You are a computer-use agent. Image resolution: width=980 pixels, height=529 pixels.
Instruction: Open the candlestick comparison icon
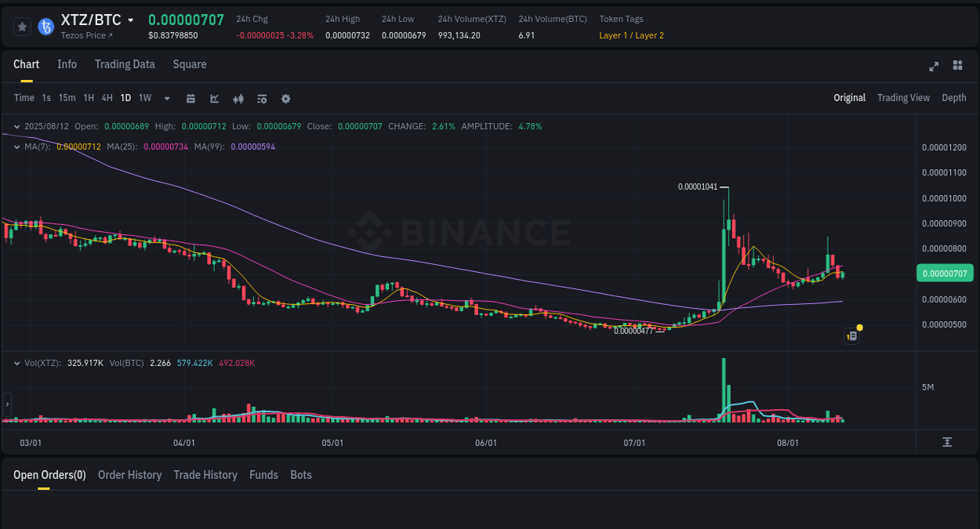click(x=238, y=98)
